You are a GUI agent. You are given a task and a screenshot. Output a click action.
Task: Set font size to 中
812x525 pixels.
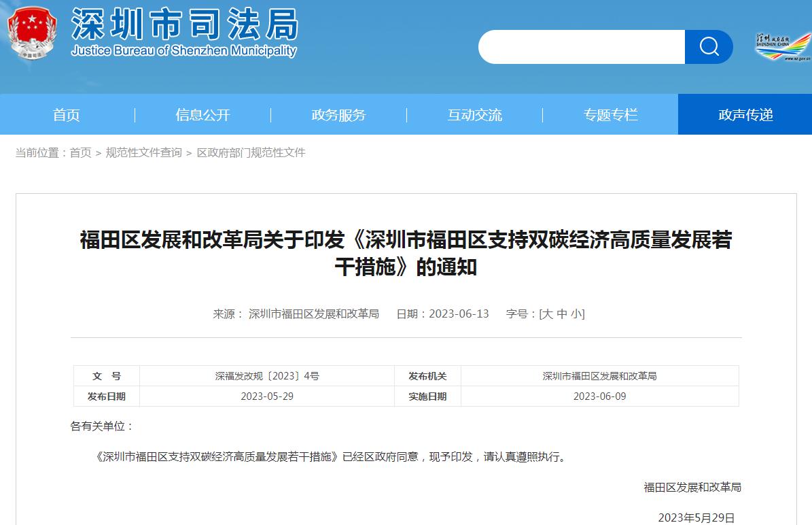(x=561, y=314)
